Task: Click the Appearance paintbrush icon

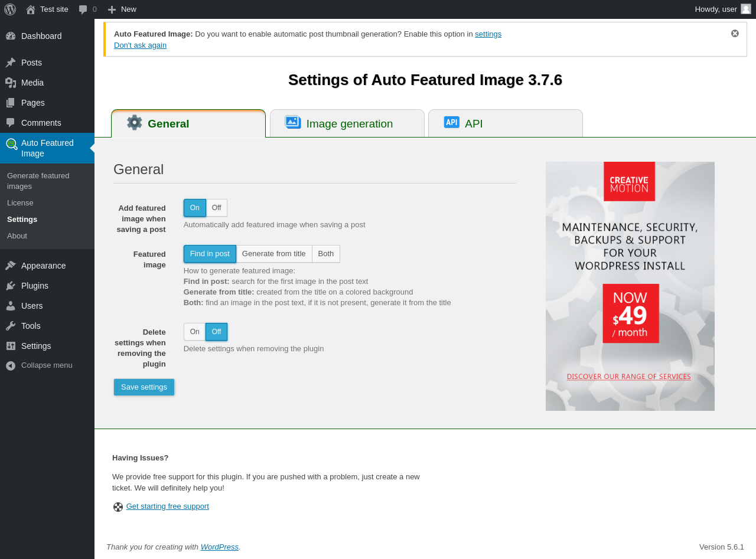Action: click(x=11, y=266)
